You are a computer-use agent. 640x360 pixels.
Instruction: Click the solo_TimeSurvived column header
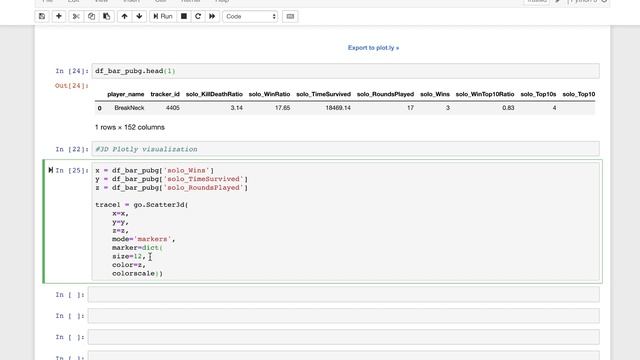tap(324, 94)
